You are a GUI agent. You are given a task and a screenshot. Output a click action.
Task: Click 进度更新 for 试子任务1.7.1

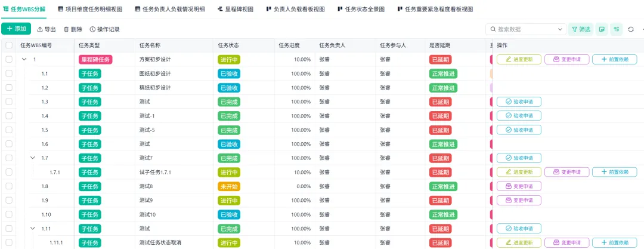pos(519,172)
